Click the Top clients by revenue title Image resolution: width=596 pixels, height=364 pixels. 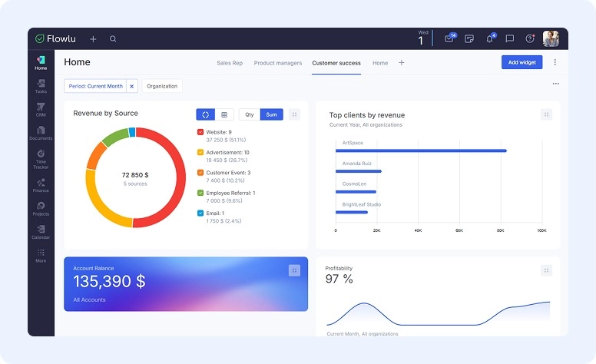click(367, 115)
